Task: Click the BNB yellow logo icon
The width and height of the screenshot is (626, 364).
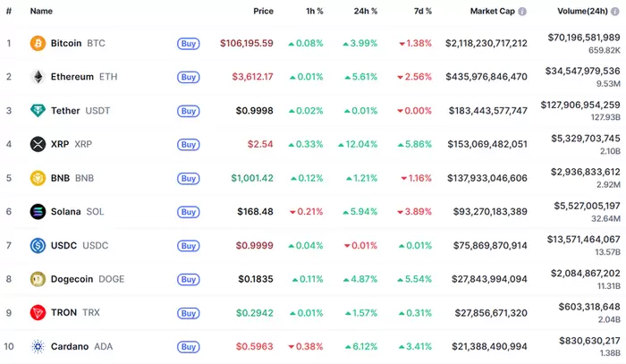Action: [x=38, y=178]
